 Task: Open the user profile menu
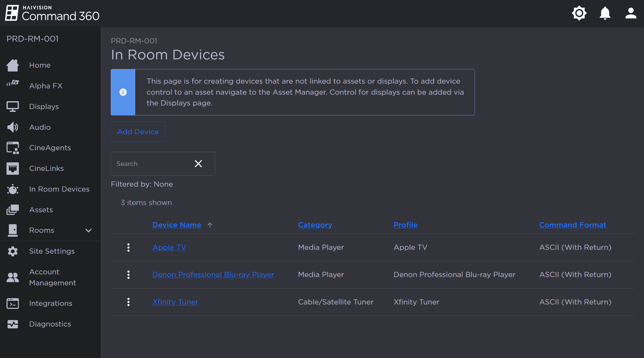[631, 13]
